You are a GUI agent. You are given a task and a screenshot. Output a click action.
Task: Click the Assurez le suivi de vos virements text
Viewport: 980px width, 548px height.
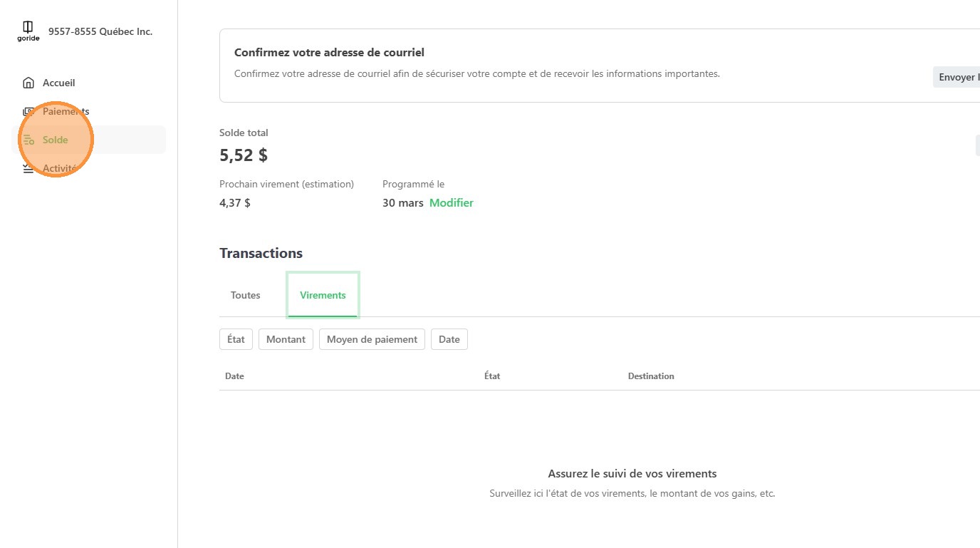click(632, 474)
